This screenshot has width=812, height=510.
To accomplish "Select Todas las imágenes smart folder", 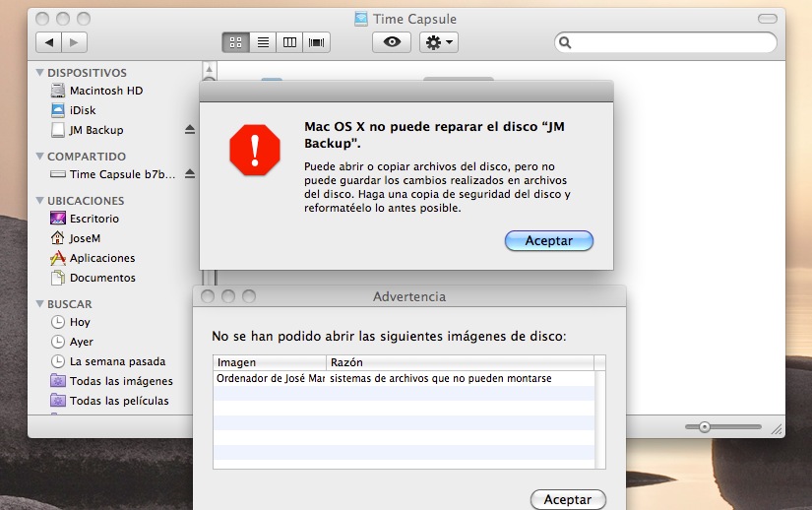I will (x=112, y=381).
